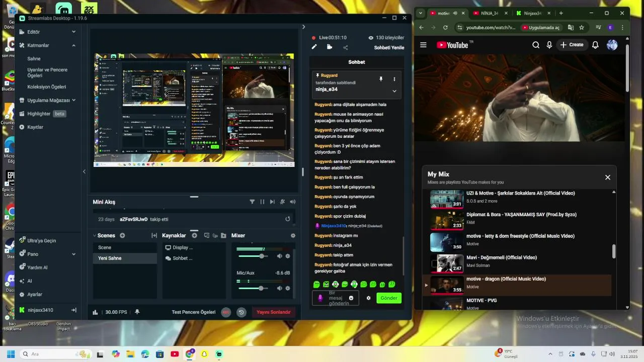Image resolution: width=644 pixels, height=362 pixels.
Task: Open Mixer settings gear
Action: [x=293, y=235]
